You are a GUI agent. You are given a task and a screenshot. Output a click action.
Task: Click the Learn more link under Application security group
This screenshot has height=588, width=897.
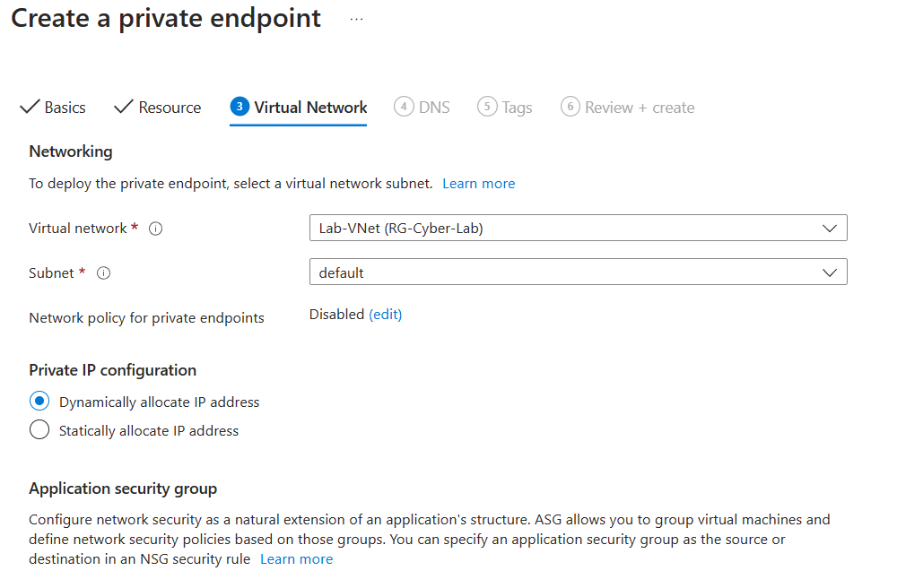tap(296, 558)
